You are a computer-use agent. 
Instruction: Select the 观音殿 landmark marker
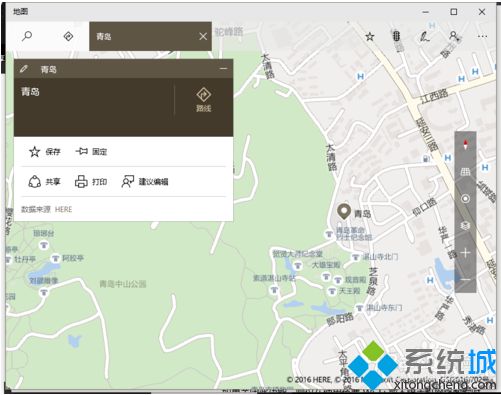tap(338, 280)
